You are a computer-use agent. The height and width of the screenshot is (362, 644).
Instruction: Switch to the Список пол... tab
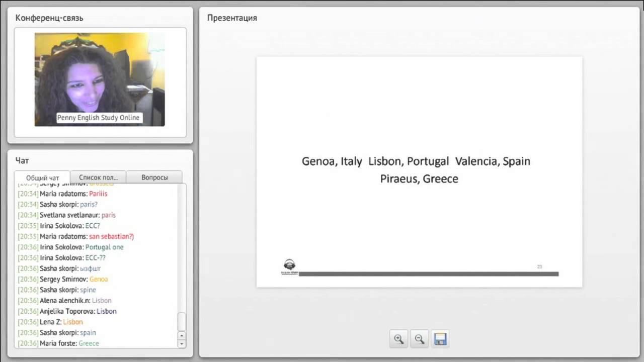(99, 177)
